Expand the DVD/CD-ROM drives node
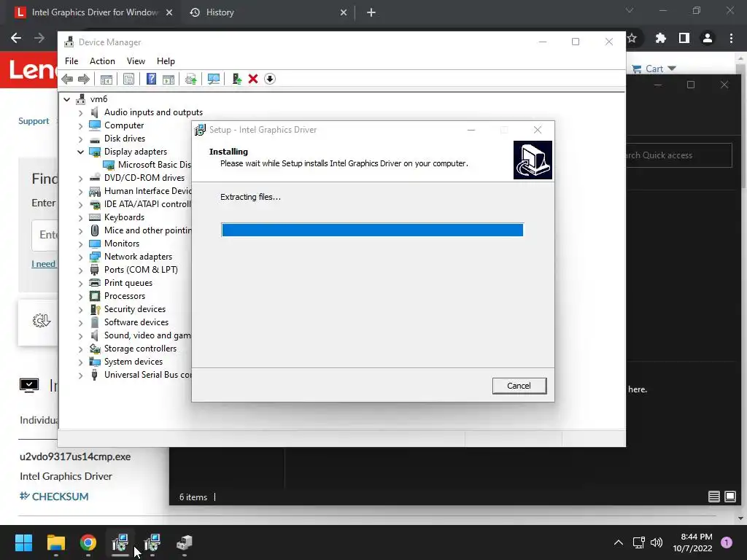The image size is (747, 560). click(x=80, y=179)
